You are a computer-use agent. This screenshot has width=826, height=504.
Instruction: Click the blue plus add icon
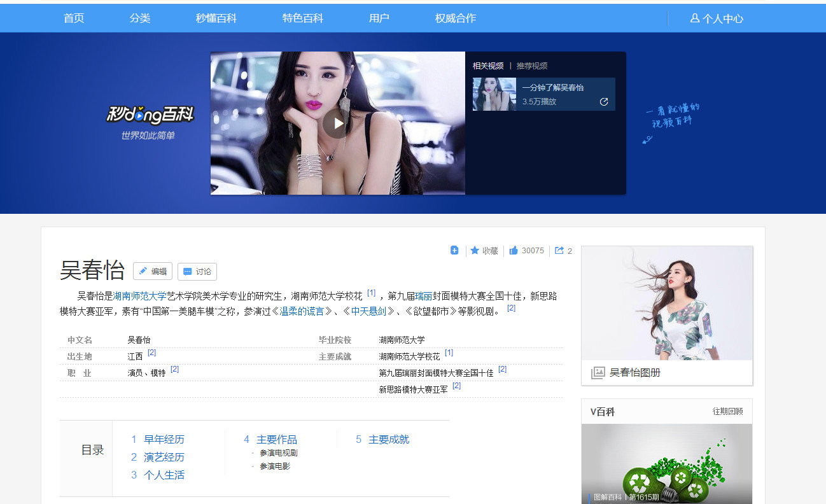point(454,250)
